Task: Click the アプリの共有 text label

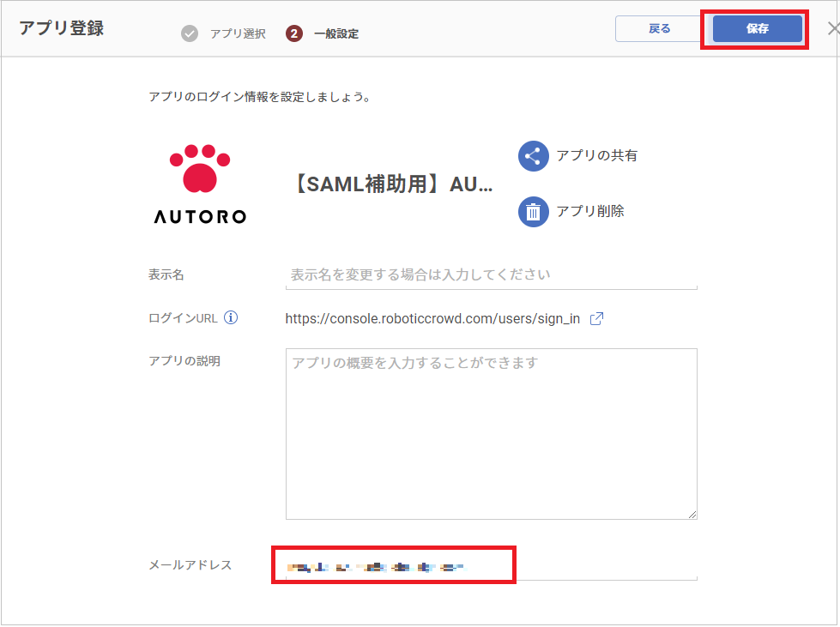Action: click(x=597, y=156)
